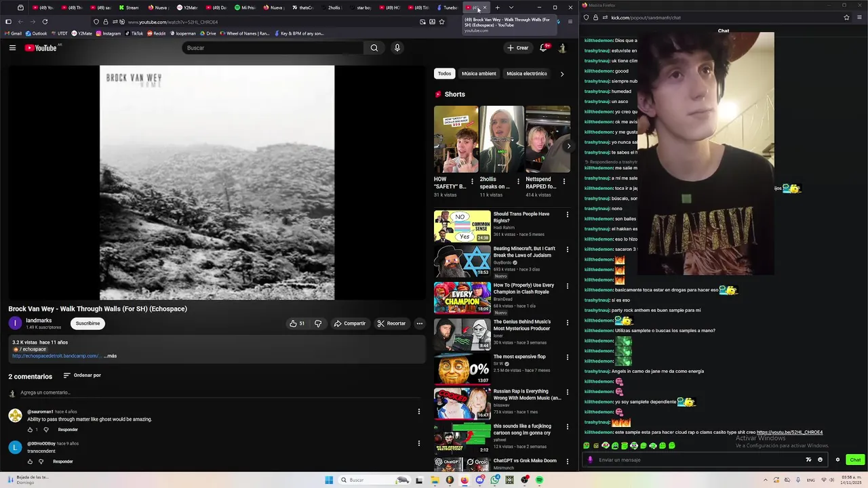This screenshot has height=488, width=868.
Task: Open 'Beating Minecraft' video thumbnail
Action: point(462,261)
